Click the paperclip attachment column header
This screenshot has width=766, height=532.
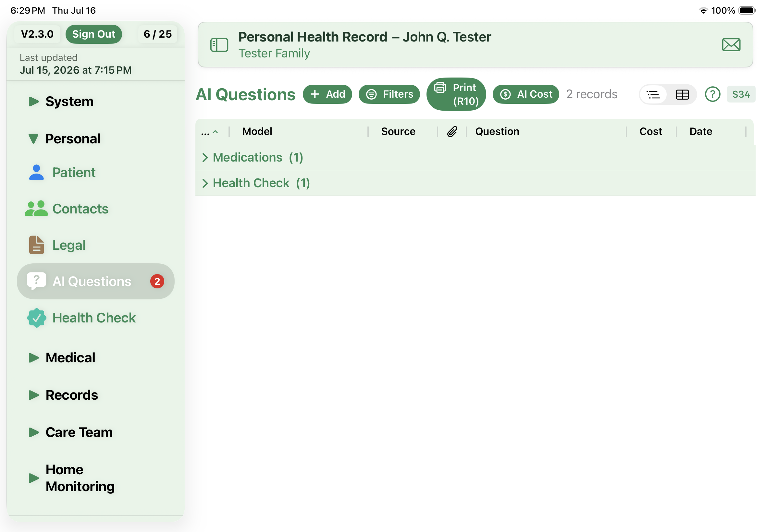point(451,131)
